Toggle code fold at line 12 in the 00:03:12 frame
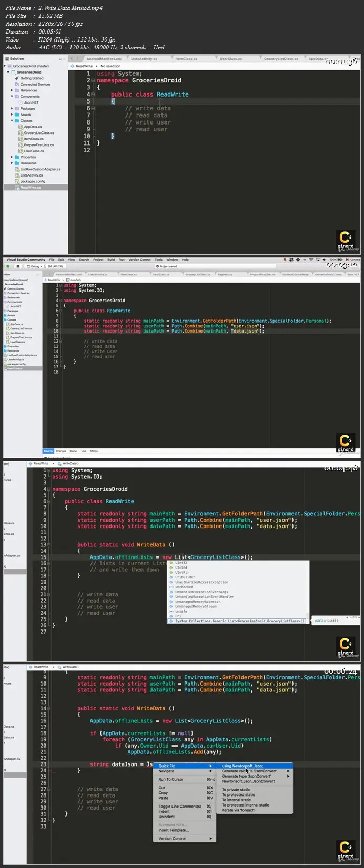 (60, 342)
